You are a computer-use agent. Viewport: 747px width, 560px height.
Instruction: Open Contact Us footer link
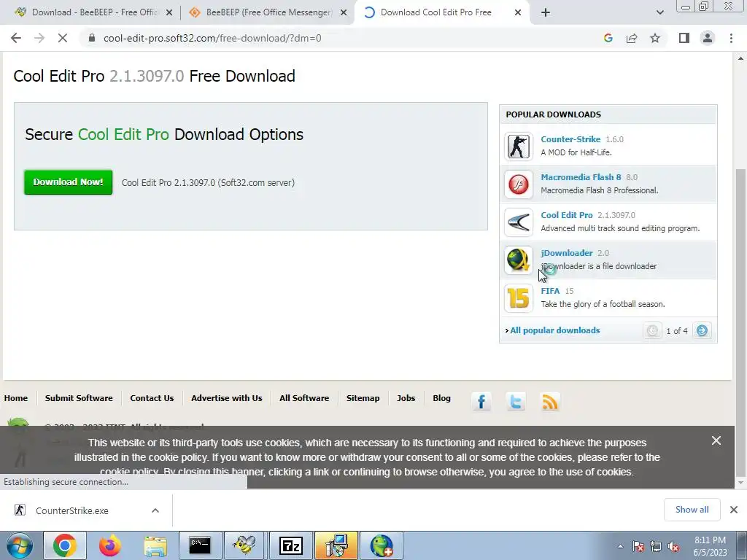point(152,398)
